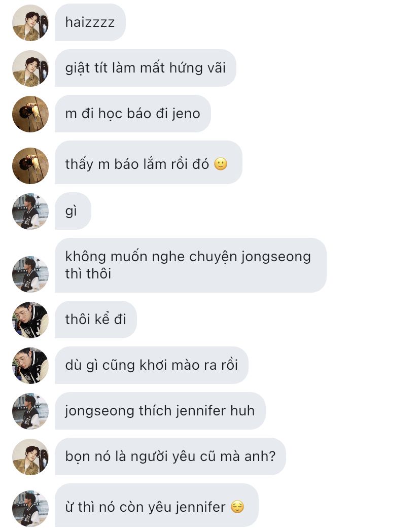Select the "m đi học báo đi jeno" bubble
The width and height of the screenshot is (420, 529).
133,114
